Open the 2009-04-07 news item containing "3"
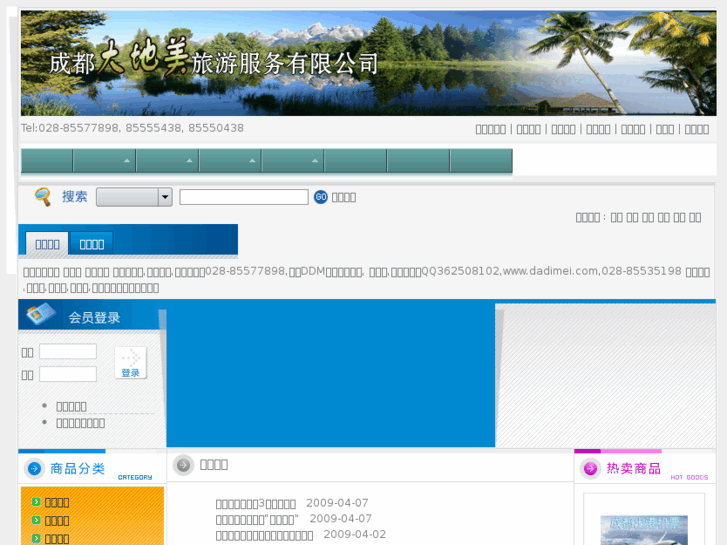Image resolution: width=727 pixels, height=545 pixels. pyautogui.click(x=255, y=504)
